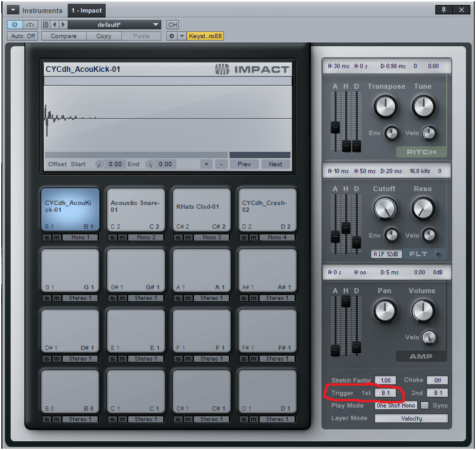The image size is (476, 450).
Task: Go to next preset with right arrow
Action: [63, 24]
